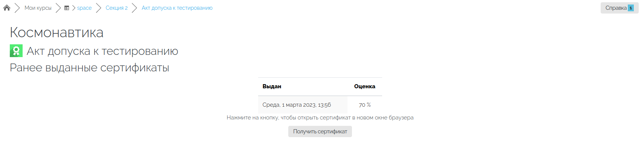Click the Космонавтика course title
Viewport: 644px width, 145px height.
[57, 32]
